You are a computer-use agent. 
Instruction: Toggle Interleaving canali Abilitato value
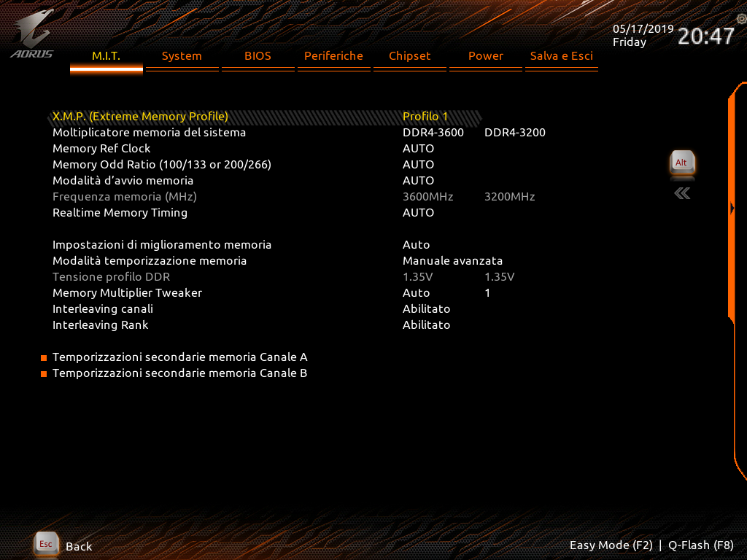(x=426, y=309)
